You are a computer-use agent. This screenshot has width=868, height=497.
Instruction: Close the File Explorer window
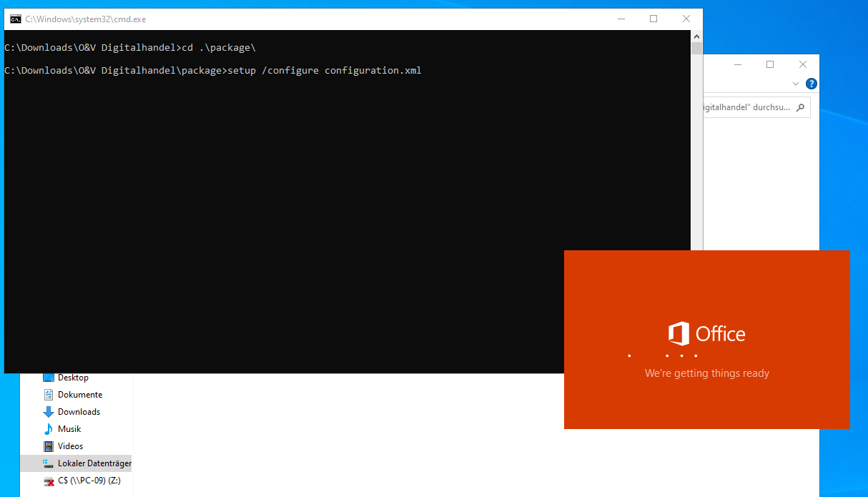click(803, 64)
